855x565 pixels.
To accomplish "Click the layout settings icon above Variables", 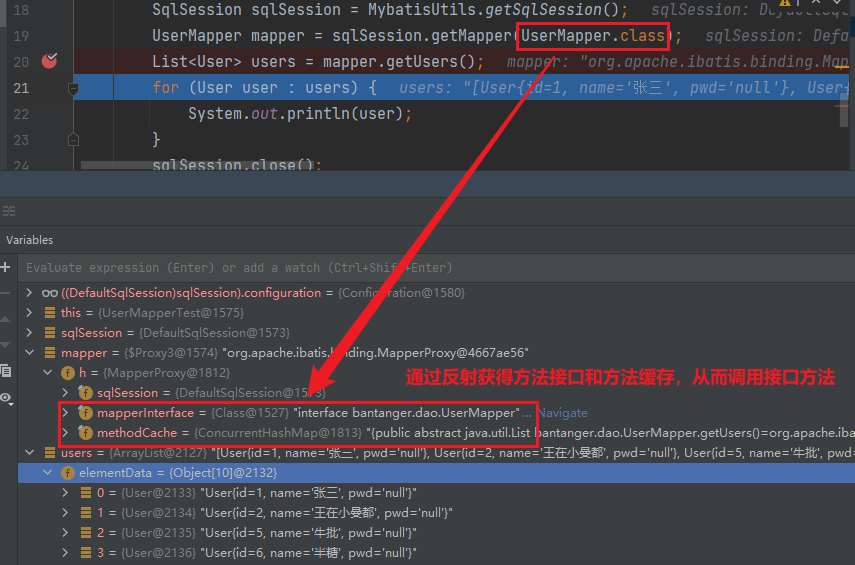I will pyautogui.click(x=9, y=211).
